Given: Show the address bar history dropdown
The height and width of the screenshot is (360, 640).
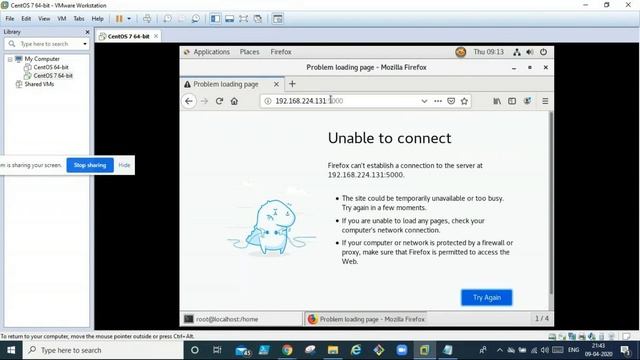Looking at the screenshot, I should pyautogui.click(x=424, y=101).
